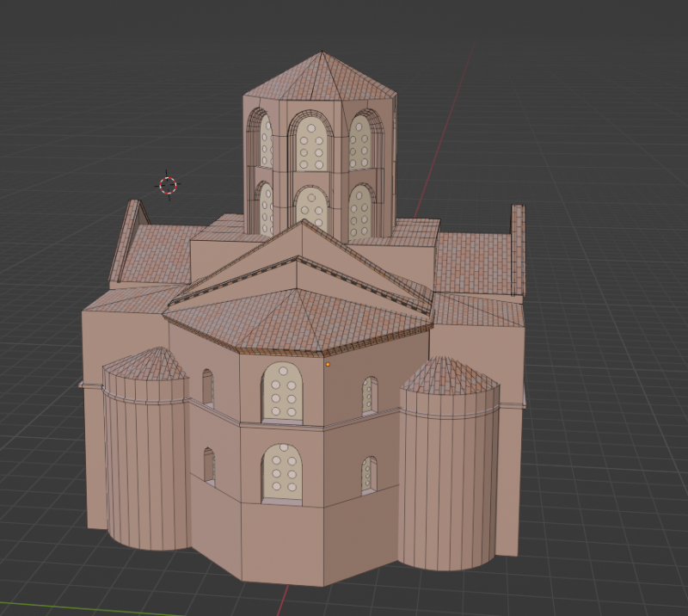
Task: Select the orange object origin dot
Action: (x=328, y=365)
